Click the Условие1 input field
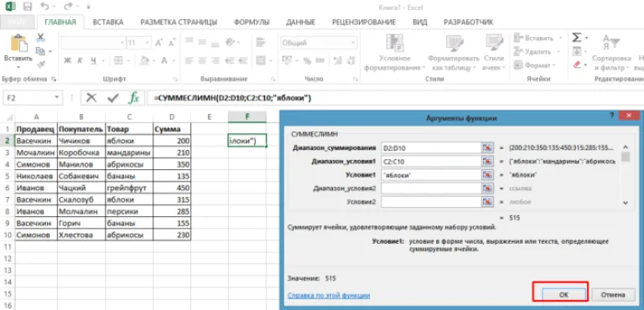 [x=431, y=174]
